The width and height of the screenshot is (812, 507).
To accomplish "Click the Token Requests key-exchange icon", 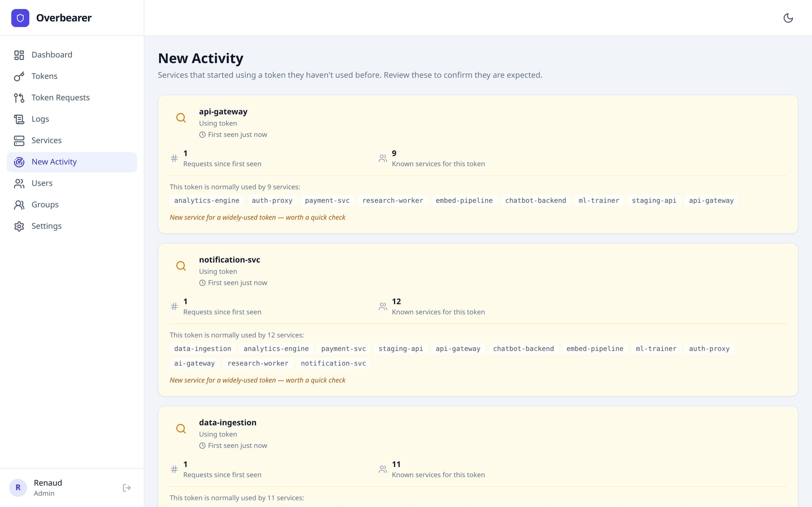I will (x=19, y=97).
